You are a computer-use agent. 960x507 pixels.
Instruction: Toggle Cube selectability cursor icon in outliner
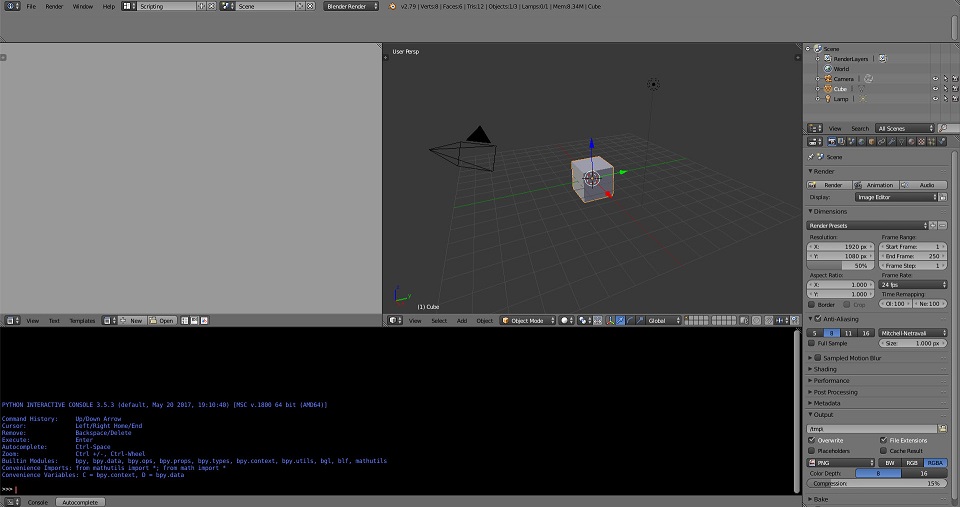click(945, 89)
